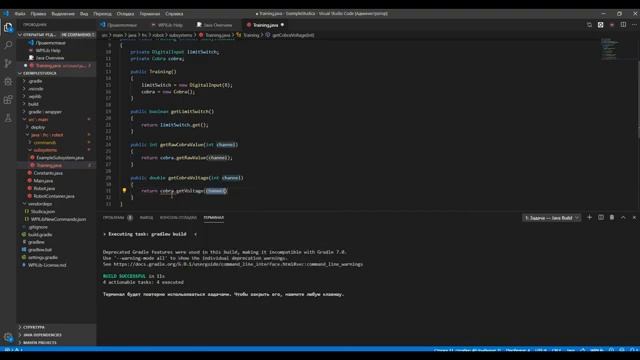Expand the commands folder
This screenshot has height=360, width=640.
coord(44,142)
